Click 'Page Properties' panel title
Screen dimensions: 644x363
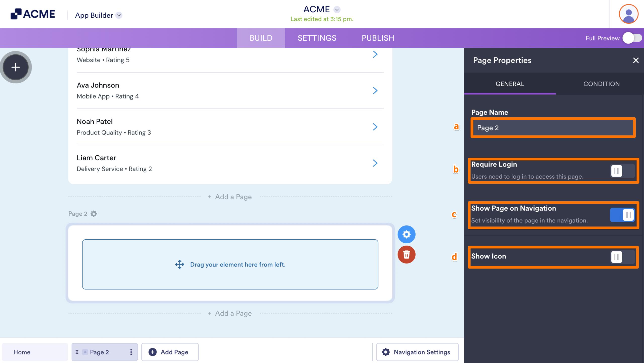pos(502,60)
